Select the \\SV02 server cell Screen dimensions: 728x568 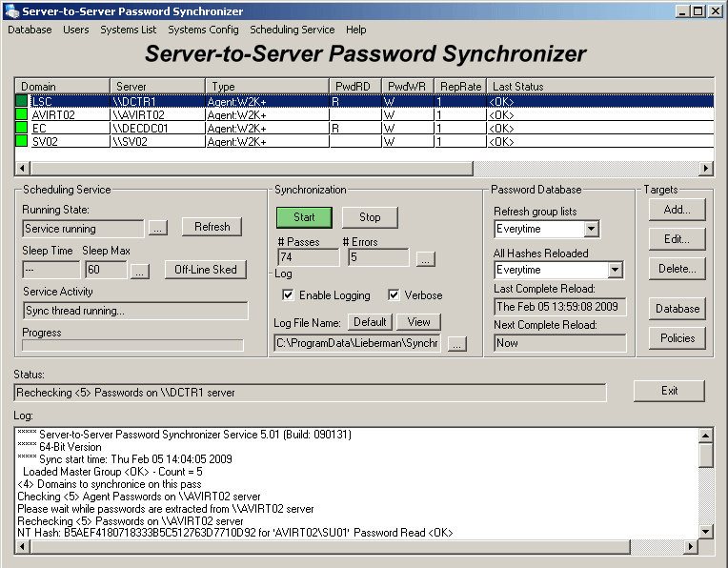point(158,141)
